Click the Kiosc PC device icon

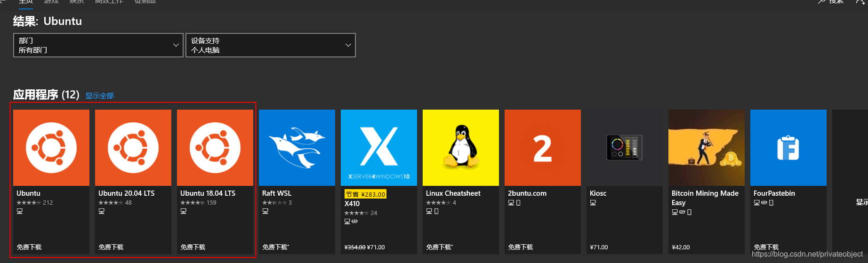point(593,203)
